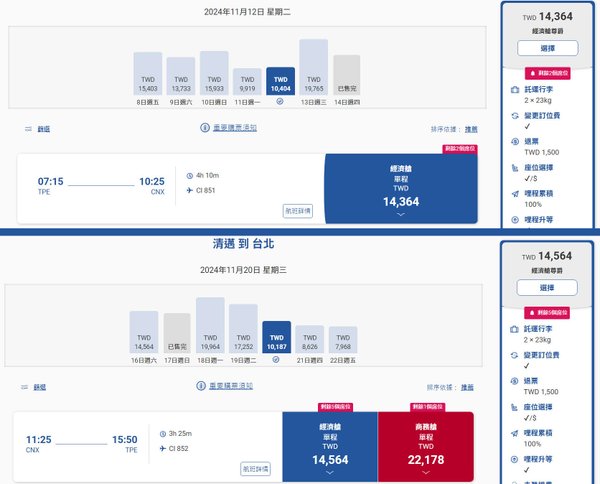Select the 8日 date tab priced TWD 15,403
Image resolution: width=600 pixels, height=484 pixels.
[148, 73]
